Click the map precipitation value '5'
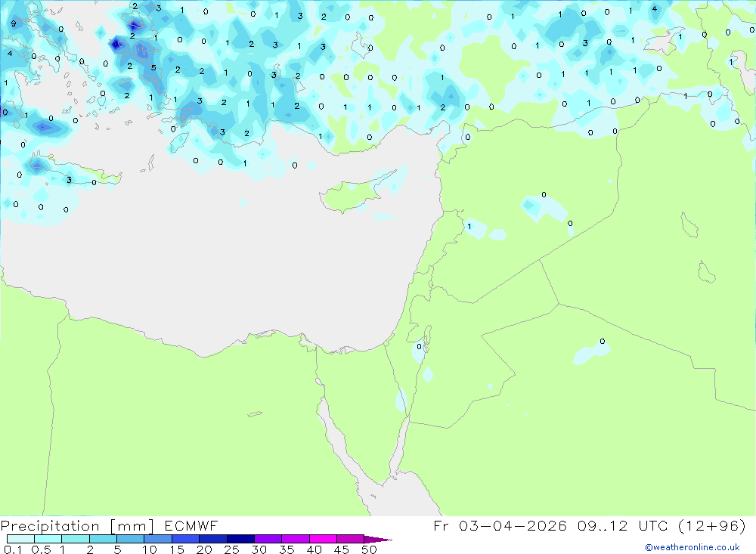 tap(153, 67)
